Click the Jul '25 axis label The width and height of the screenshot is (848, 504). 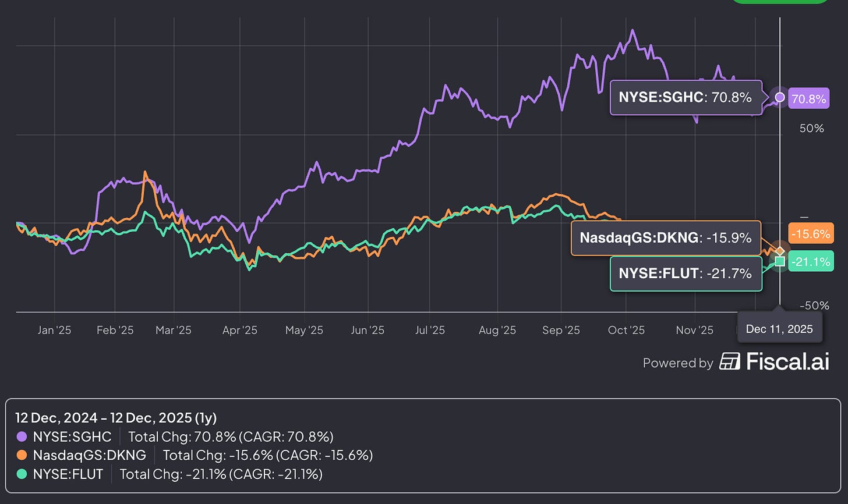point(429,330)
